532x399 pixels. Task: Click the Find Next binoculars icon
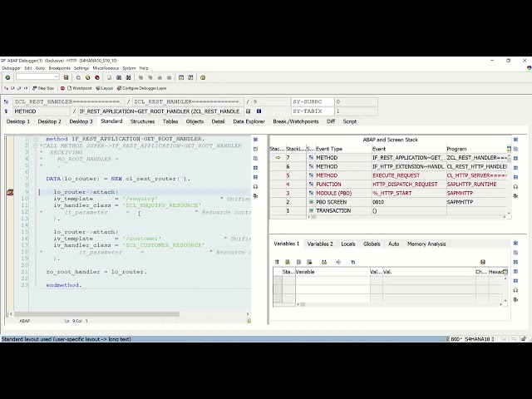point(128,77)
